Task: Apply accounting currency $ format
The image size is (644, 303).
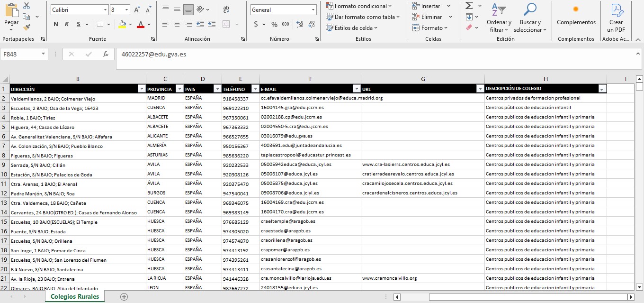Action: click(x=256, y=24)
